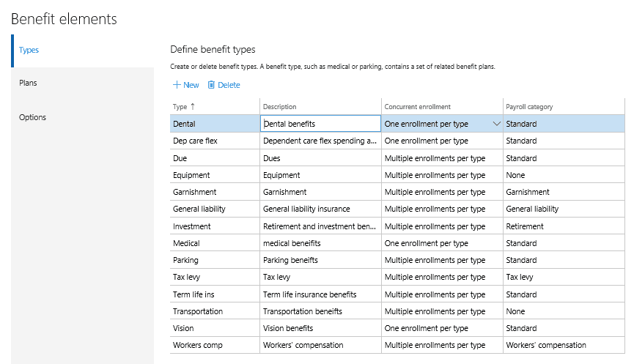
Task: Click Vision benefits description cell
Action: tap(320, 328)
